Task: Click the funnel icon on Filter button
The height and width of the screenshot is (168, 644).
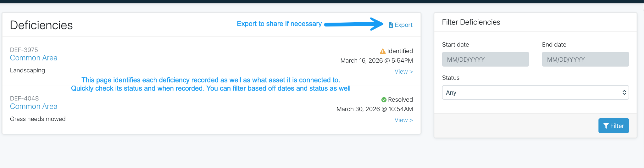Action: [606, 126]
